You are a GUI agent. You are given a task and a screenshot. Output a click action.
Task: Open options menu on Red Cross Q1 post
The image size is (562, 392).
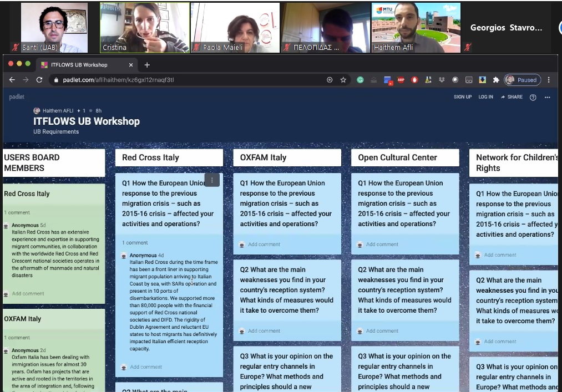click(212, 180)
